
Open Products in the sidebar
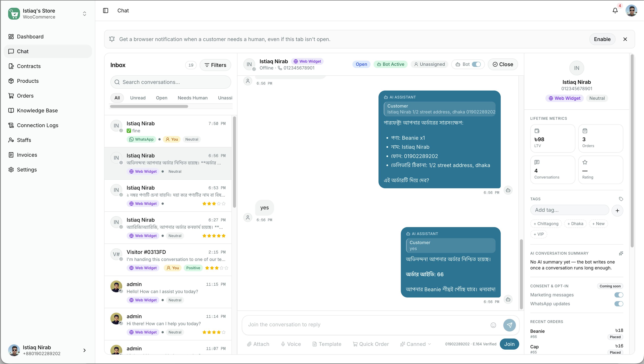[x=48, y=81]
